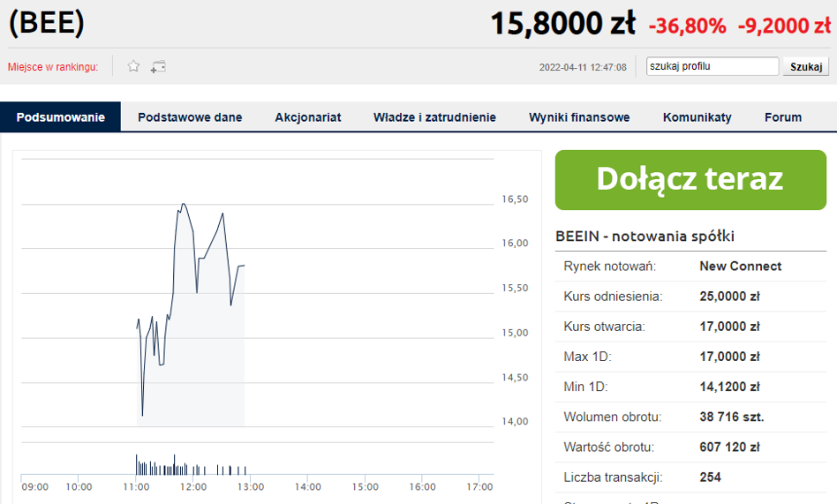The image size is (837, 504).
Task: Go to Władze i zatrudnienie tab
Action: tap(434, 117)
